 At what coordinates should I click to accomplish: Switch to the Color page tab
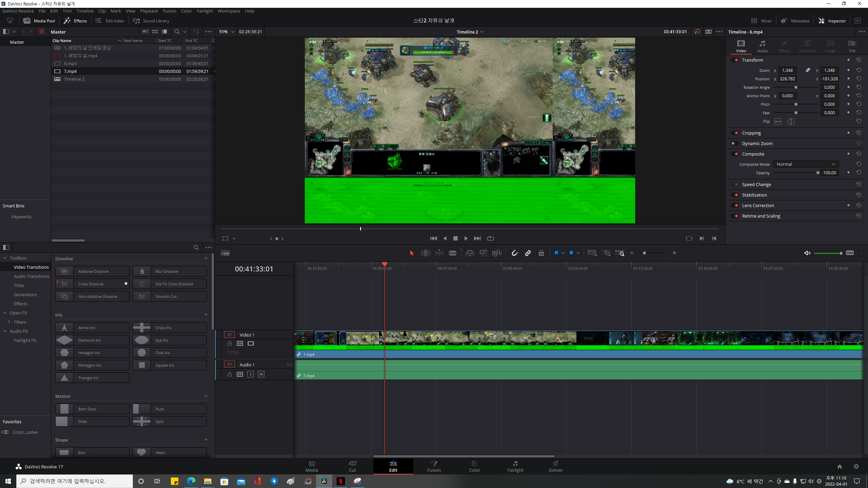pos(474,466)
